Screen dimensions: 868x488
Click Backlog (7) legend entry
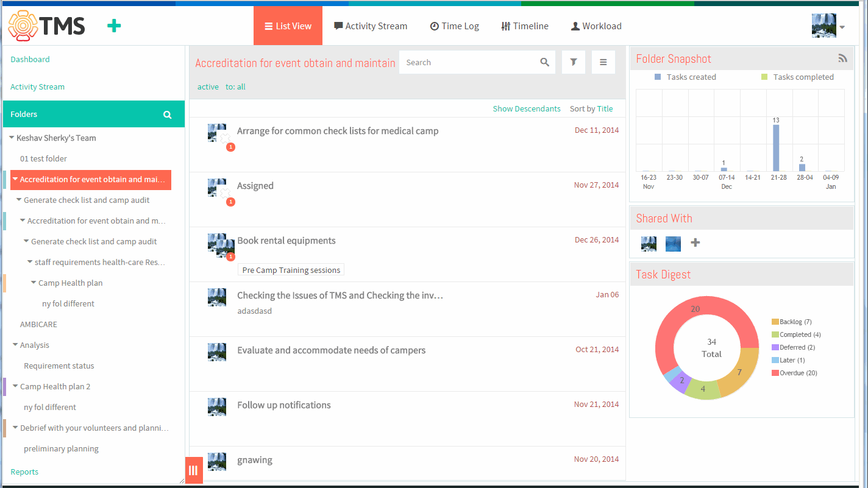click(791, 322)
